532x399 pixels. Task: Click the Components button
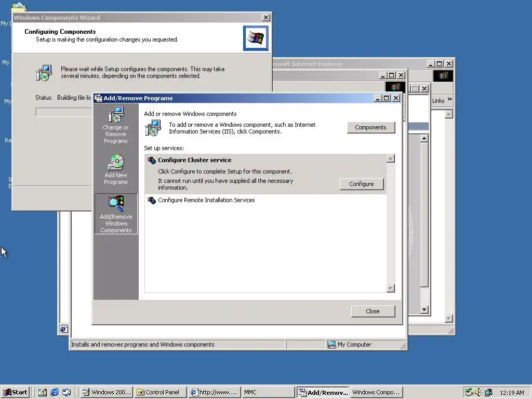[370, 127]
